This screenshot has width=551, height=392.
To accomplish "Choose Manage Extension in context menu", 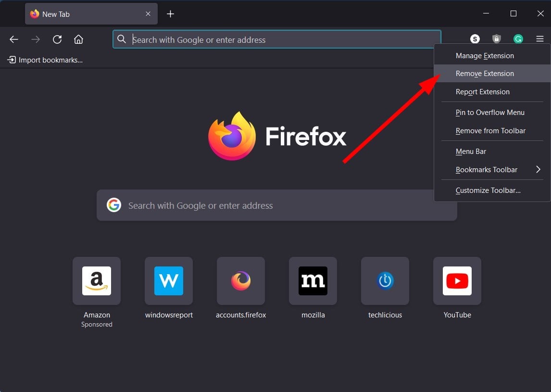I will pyautogui.click(x=492, y=55).
